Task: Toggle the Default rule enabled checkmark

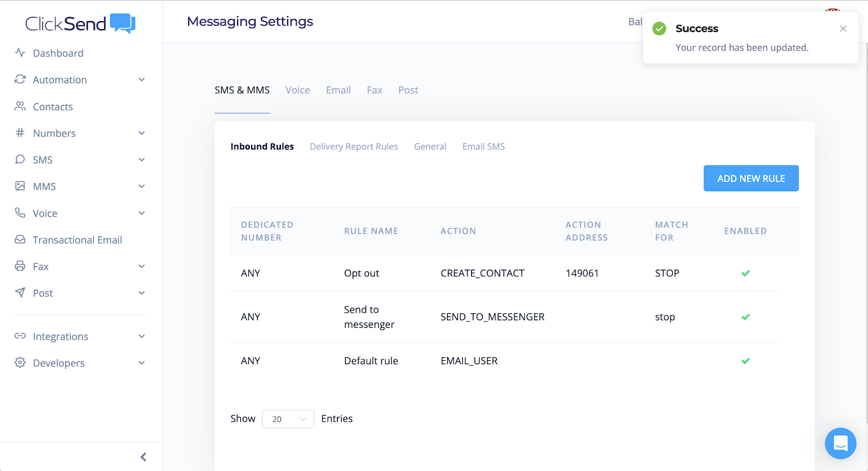Action: pos(745,361)
